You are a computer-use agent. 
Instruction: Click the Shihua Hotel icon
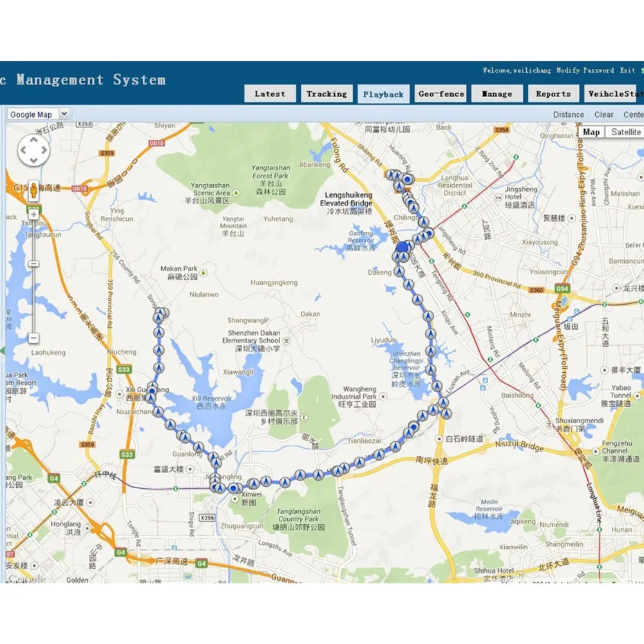coord(521,574)
